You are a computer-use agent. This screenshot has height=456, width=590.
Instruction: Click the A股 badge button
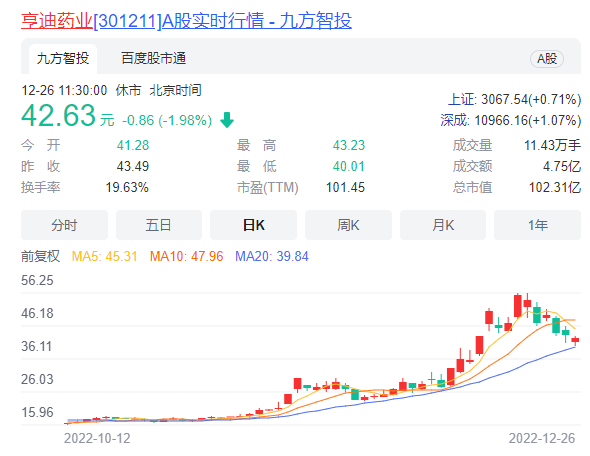click(x=547, y=59)
